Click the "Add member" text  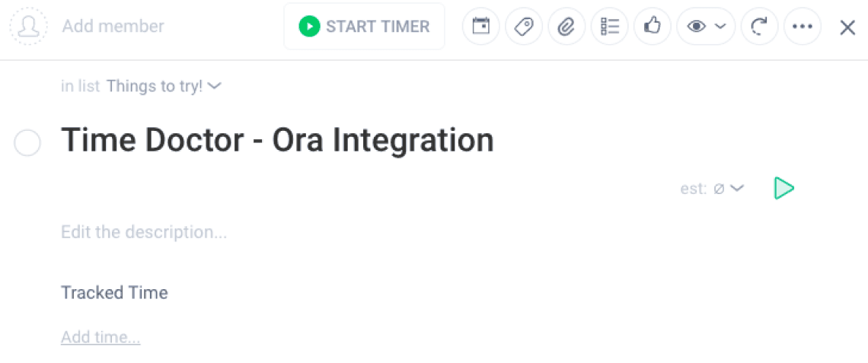point(113,27)
